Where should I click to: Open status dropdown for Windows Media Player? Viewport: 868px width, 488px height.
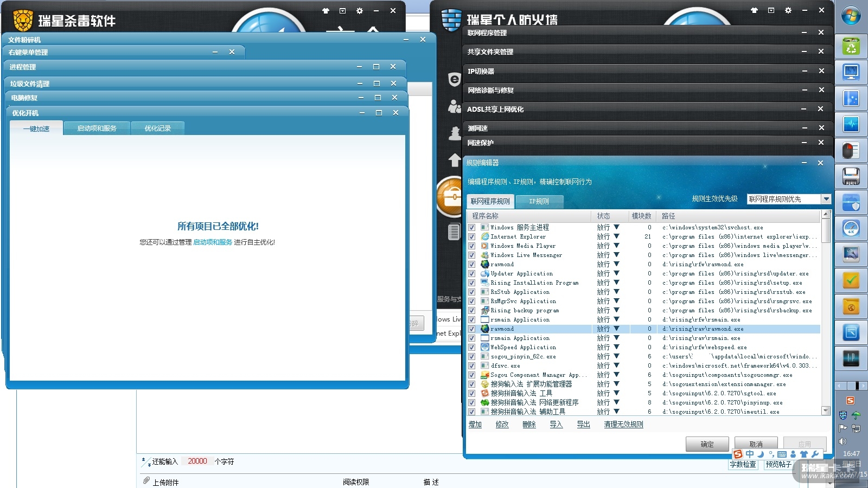[616, 246]
